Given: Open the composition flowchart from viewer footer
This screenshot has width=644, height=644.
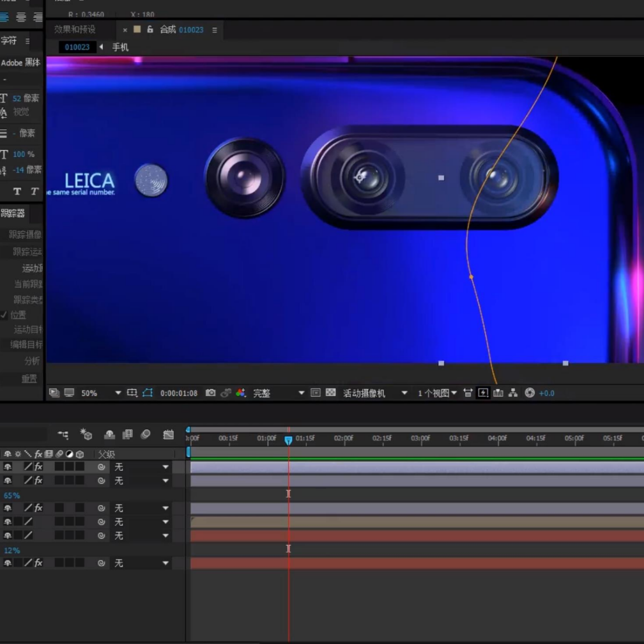Looking at the screenshot, I should pos(513,393).
